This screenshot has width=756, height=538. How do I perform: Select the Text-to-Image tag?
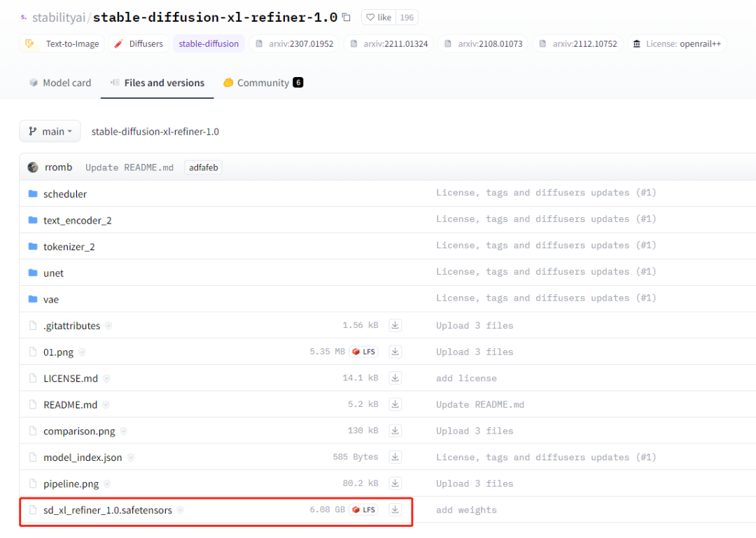coord(62,43)
